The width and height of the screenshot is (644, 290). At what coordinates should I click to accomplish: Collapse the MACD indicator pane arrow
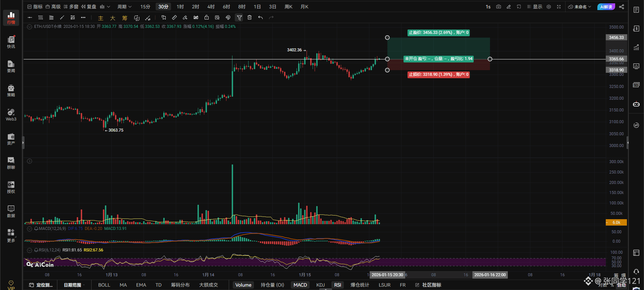[x=30, y=229]
